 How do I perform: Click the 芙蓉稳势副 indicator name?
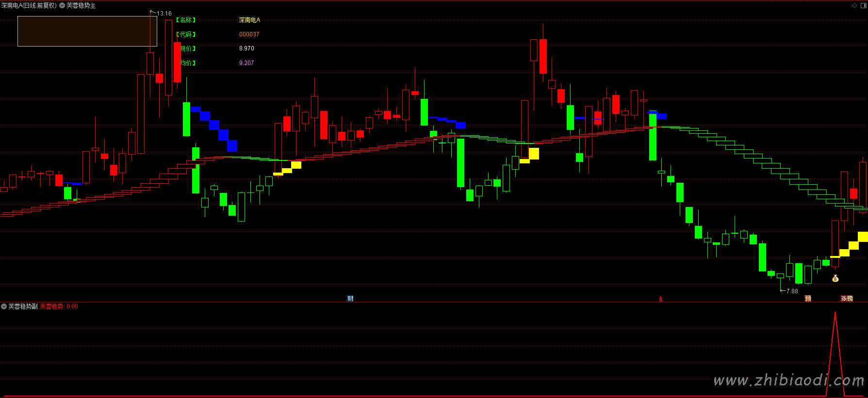(x=23, y=306)
